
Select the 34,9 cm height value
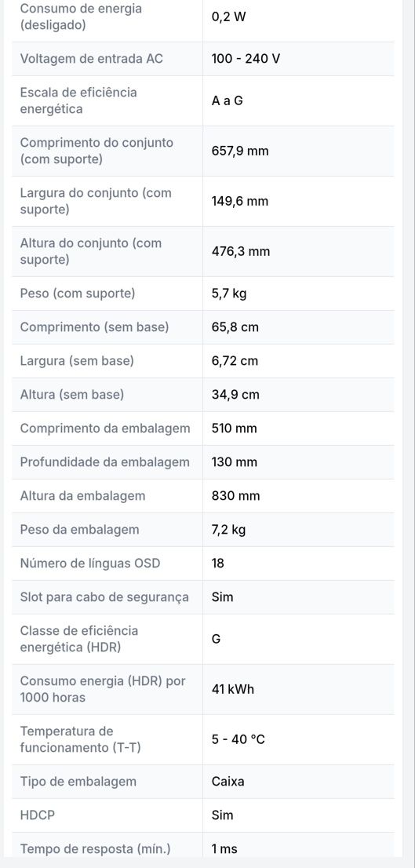point(235,395)
